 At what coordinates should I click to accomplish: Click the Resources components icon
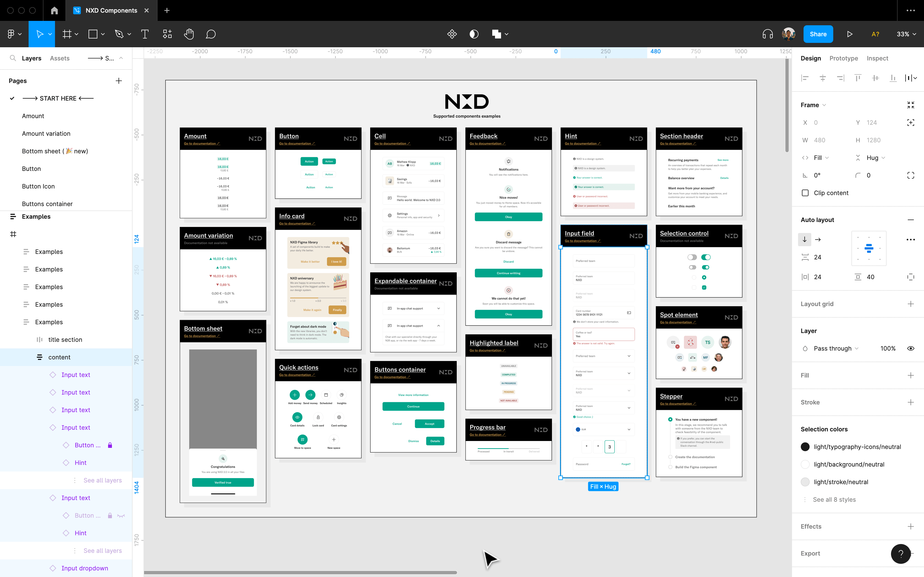click(167, 34)
